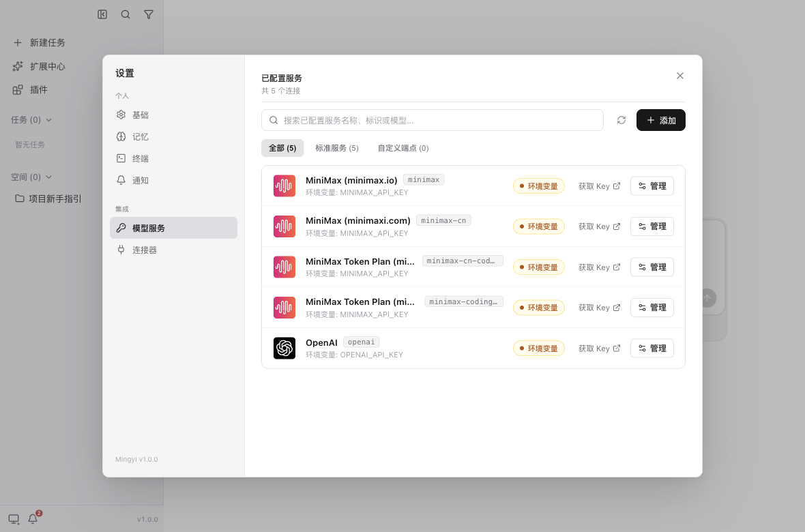Viewport: 805px width, 532px height.
Task: Click the openai identifier tag
Action: click(362, 342)
